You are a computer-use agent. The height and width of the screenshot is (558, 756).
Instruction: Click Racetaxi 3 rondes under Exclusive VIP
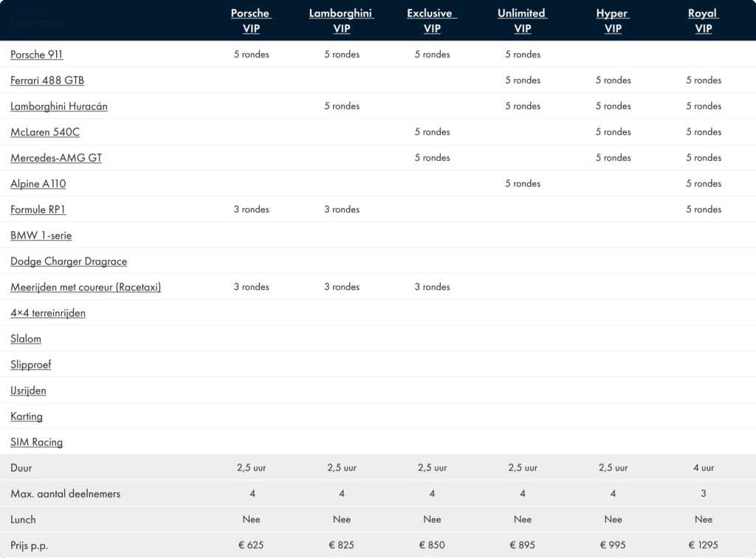click(x=432, y=287)
